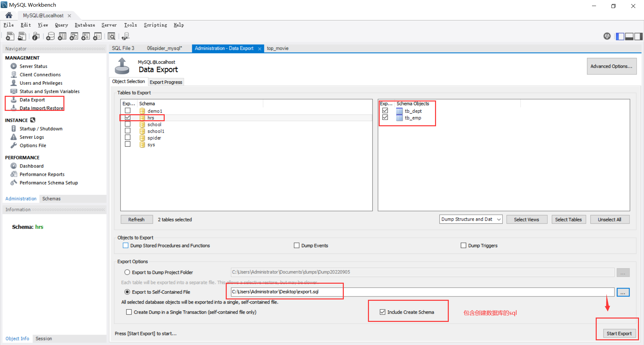Open Options File
This screenshot has height=345, width=644.
[33, 145]
